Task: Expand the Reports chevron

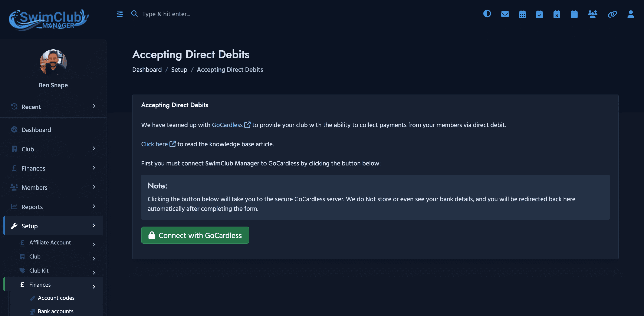Action: tap(94, 206)
